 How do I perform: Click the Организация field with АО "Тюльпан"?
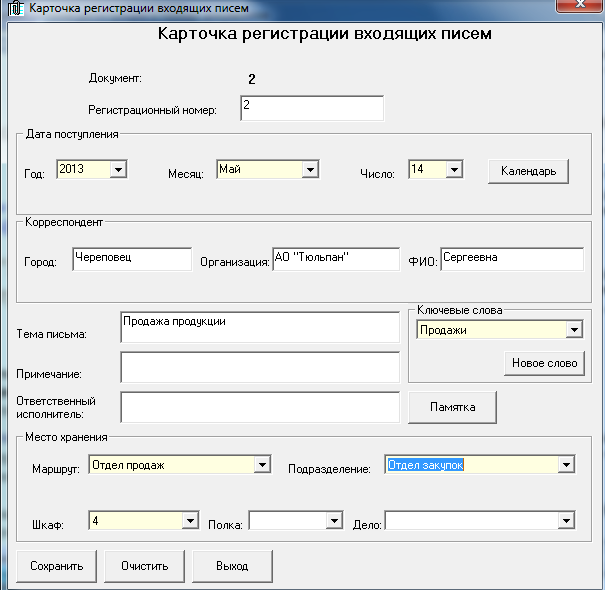(336, 259)
